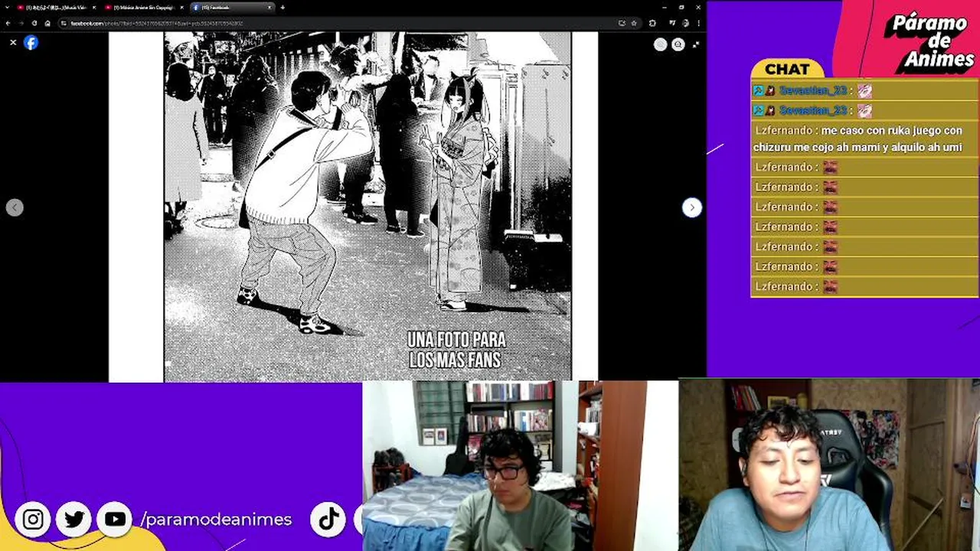Screen dimensions: 980x551
Task: Bookmark this page with the star
Action: pyautogui.click(x=634, y=23)
